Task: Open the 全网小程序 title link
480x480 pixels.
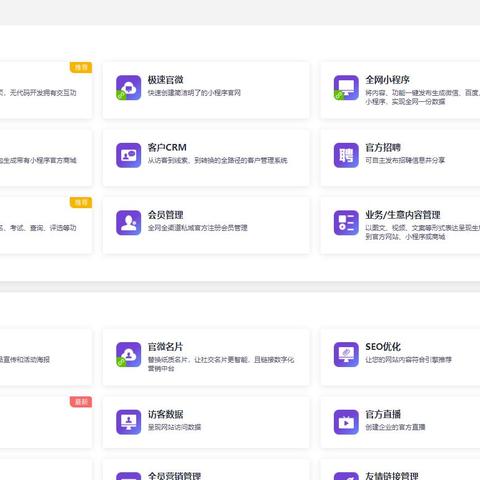Action: pyautogui.click(x=387, y=80)
